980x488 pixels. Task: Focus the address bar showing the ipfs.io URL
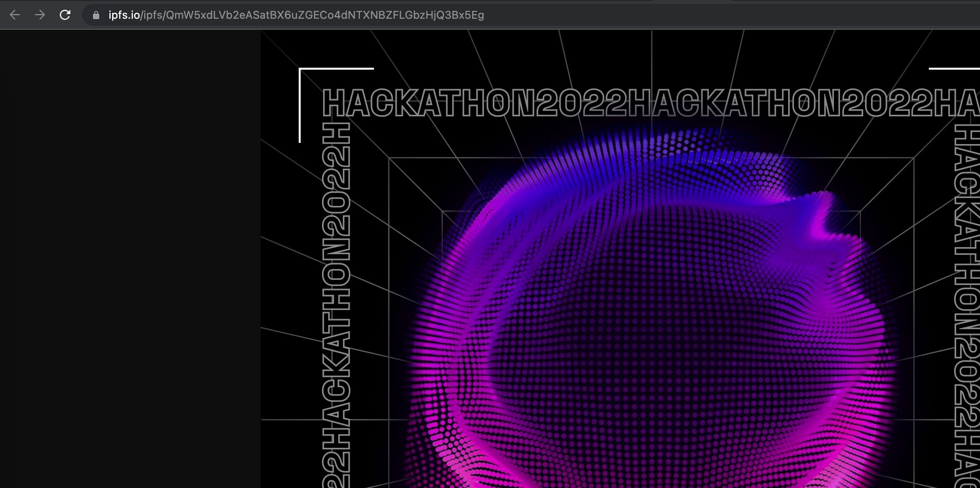[x=531, y=15]
